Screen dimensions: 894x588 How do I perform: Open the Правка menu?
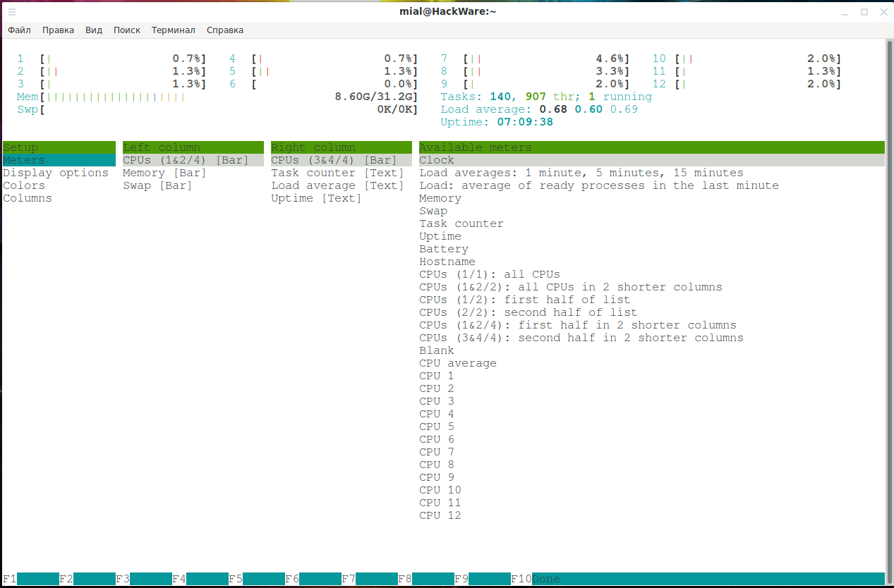pyautogui.click(x=58, y=30)
